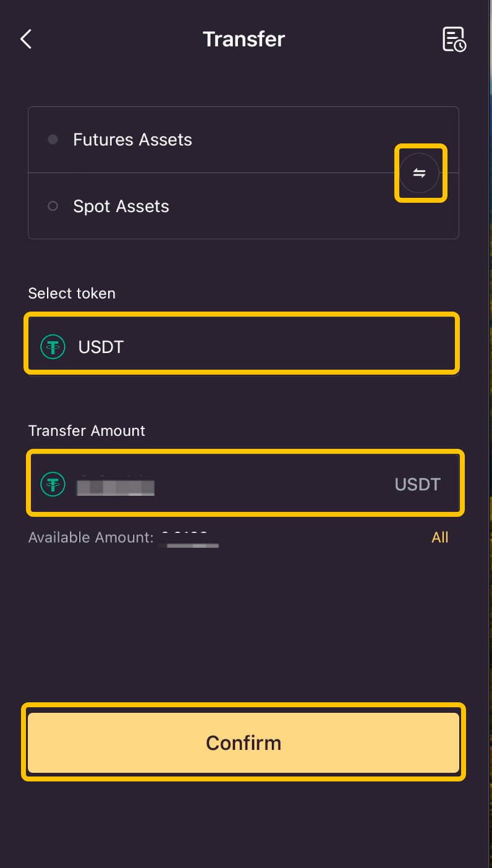Select the filled dot beside Futures Assets
492x868 pixels.
point(53,140)
